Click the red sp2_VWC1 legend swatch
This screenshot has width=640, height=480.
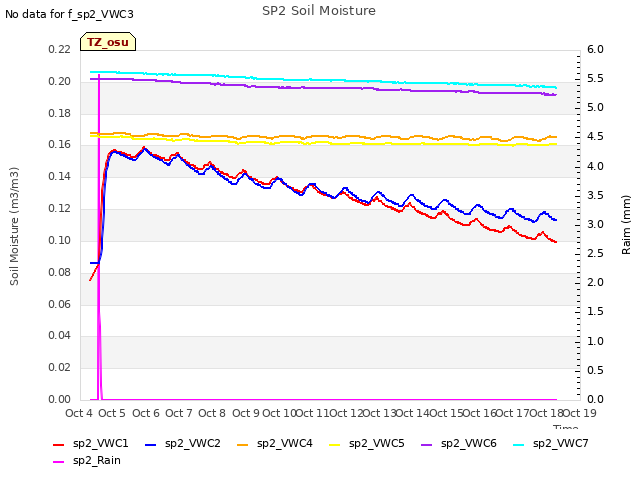coord(59,444)
